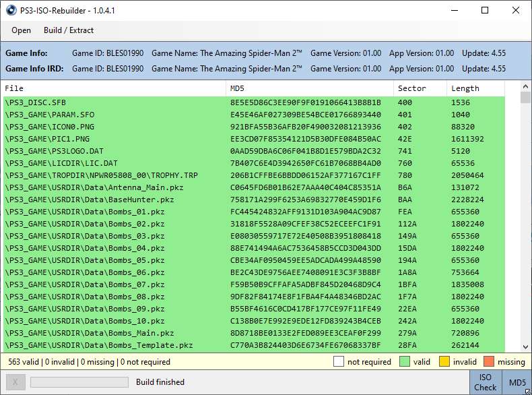Viewport: 532px width, 395px height.
Task: Select the PS3LOGO.DAT file row
Action: pyautogui.click(x=254, y=151)
